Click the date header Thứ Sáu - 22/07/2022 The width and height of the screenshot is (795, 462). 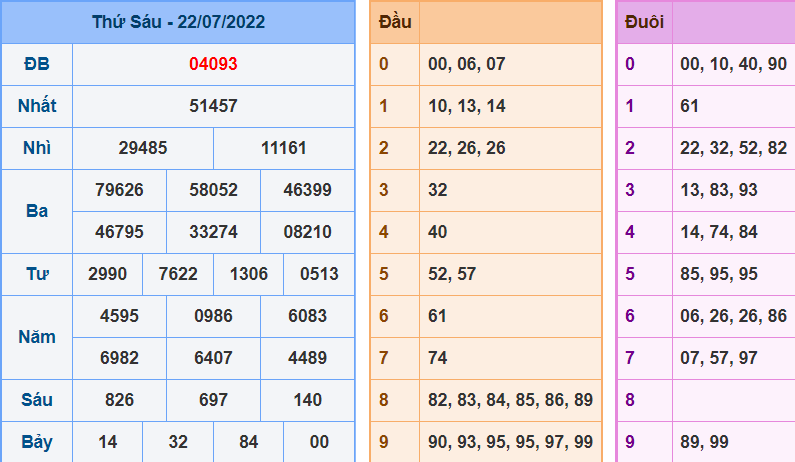(x=178, y=22)
